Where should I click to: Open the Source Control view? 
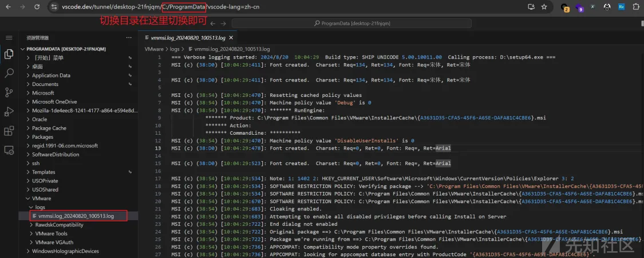click(9, 92)
